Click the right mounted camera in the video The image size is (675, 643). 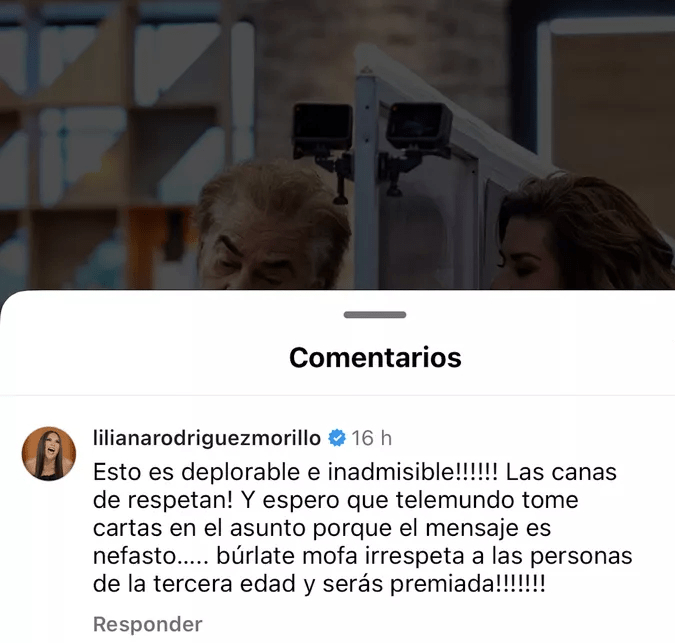(x=418, y=126)
